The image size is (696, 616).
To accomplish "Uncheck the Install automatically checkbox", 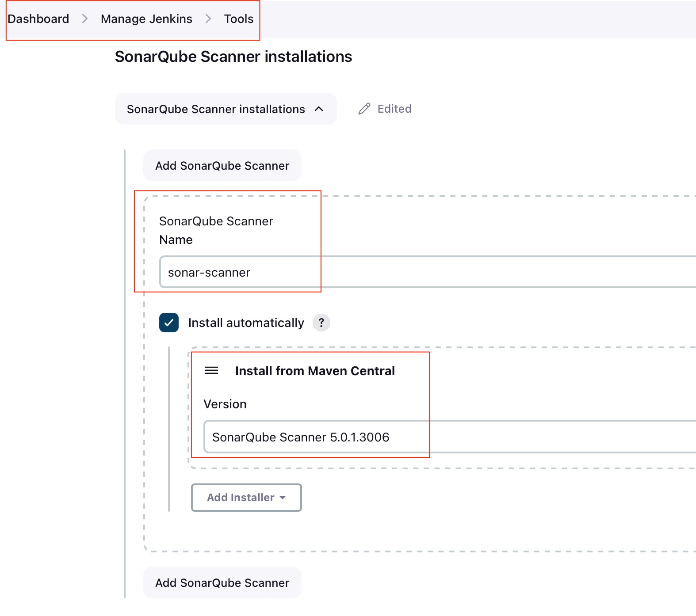I will point(169,323).
